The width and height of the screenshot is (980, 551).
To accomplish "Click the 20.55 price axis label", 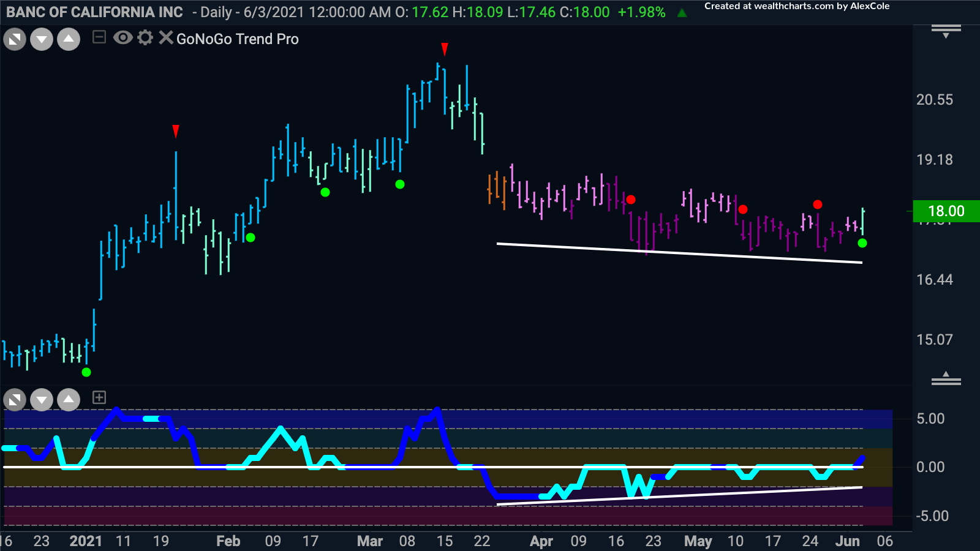I will 935,100.
